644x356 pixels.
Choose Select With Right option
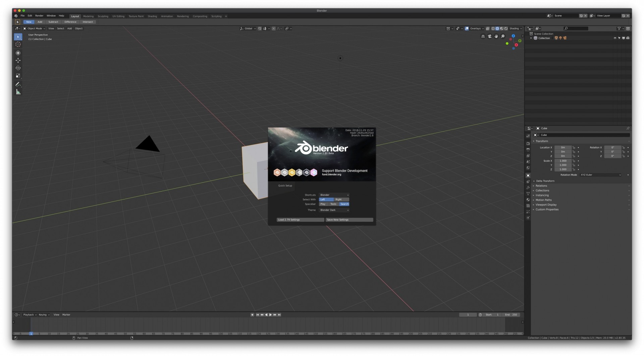coord(341,199)
